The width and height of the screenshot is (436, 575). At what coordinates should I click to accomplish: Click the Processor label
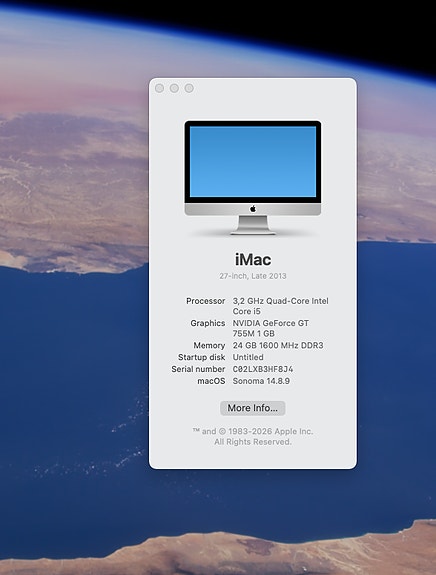(x=205, y=301)
